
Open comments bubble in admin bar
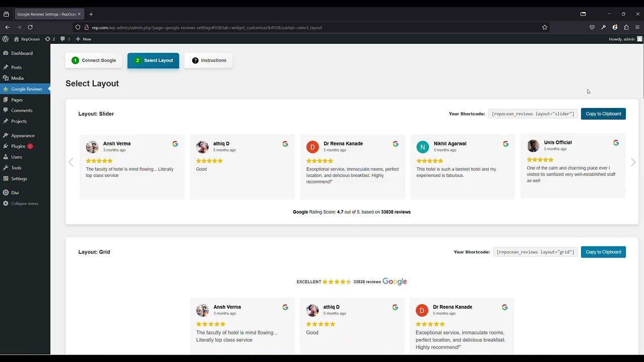coord(65,39)
